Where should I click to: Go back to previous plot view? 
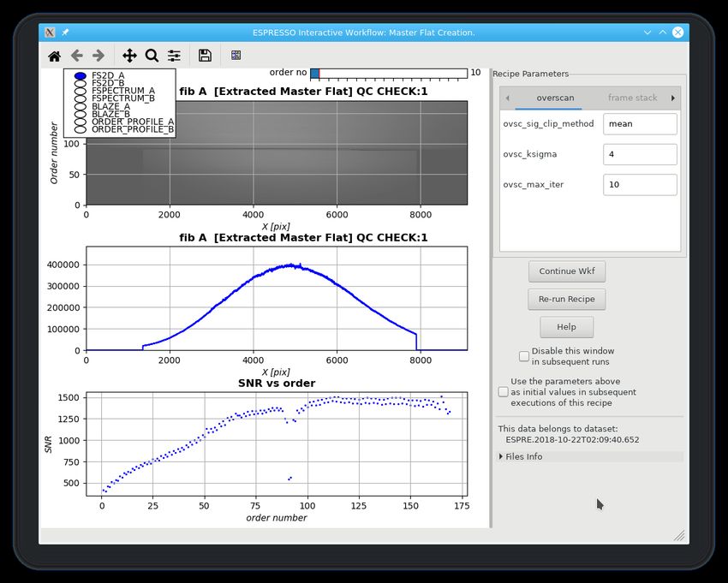click(76, 56)
